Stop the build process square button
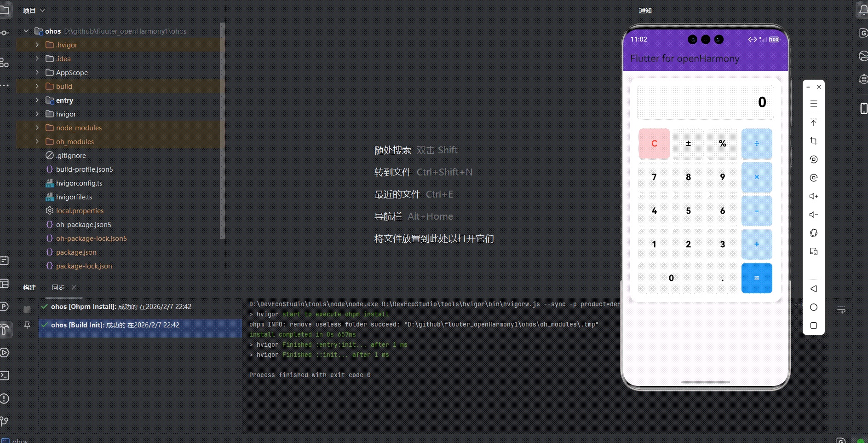The height and width of the screenshot is (443, 868). pyautogui.click(x=27, y=309)
